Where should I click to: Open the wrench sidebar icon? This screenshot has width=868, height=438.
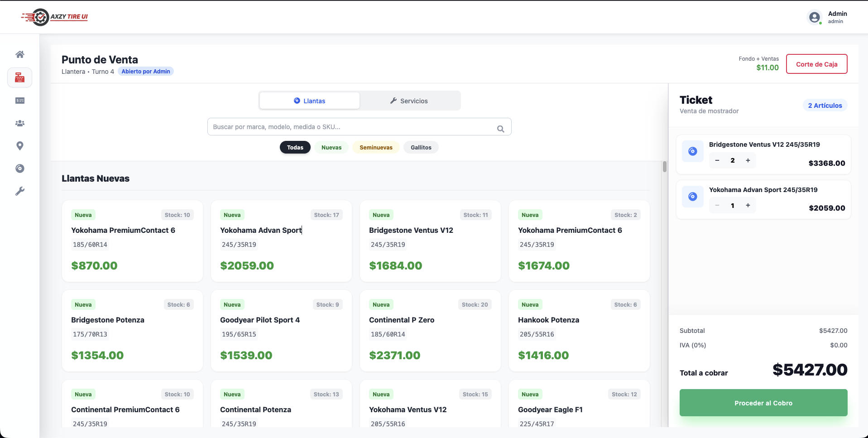tap(20, 191)
